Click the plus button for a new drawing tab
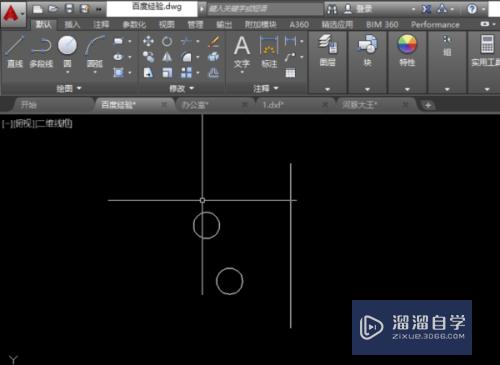 click(x=428, y=105)
